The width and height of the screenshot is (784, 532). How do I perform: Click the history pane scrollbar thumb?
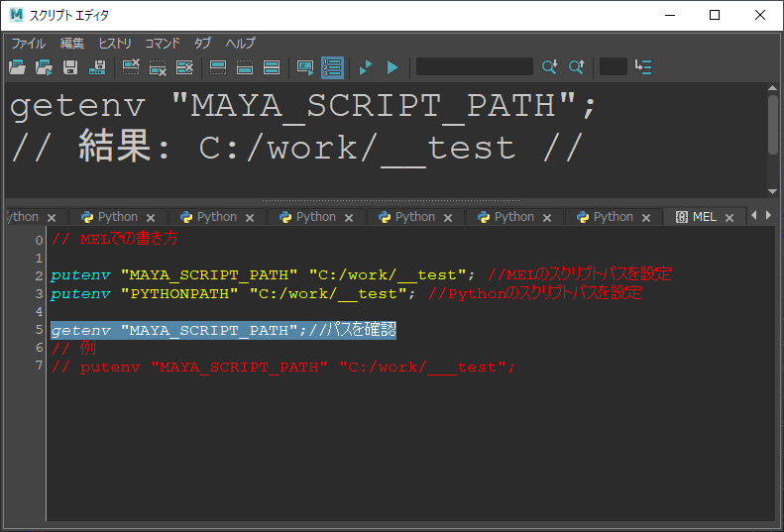pyautogui.click(x=773, y=124)
